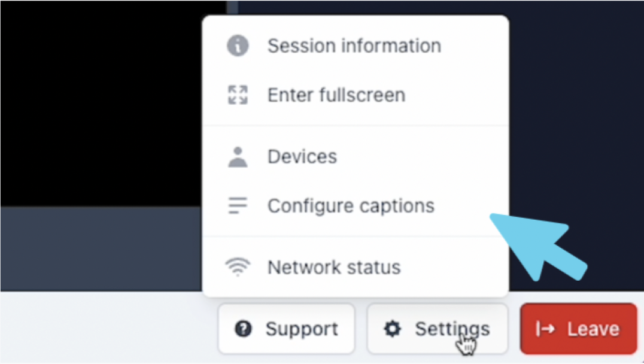Open the Support button label
The image size is (644, 364).
click(302, 329)
